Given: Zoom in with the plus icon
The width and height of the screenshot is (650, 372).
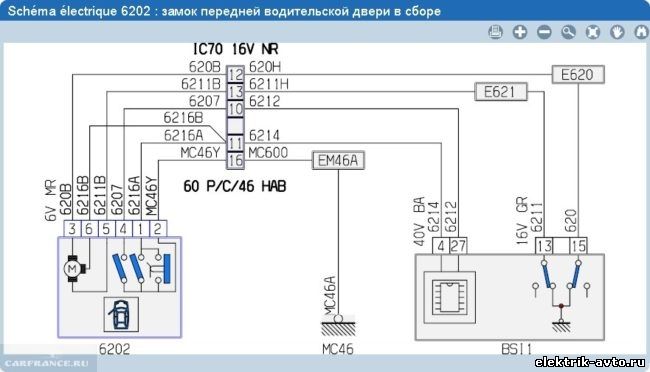Looking at the screenshot, I should pos(520,32).
